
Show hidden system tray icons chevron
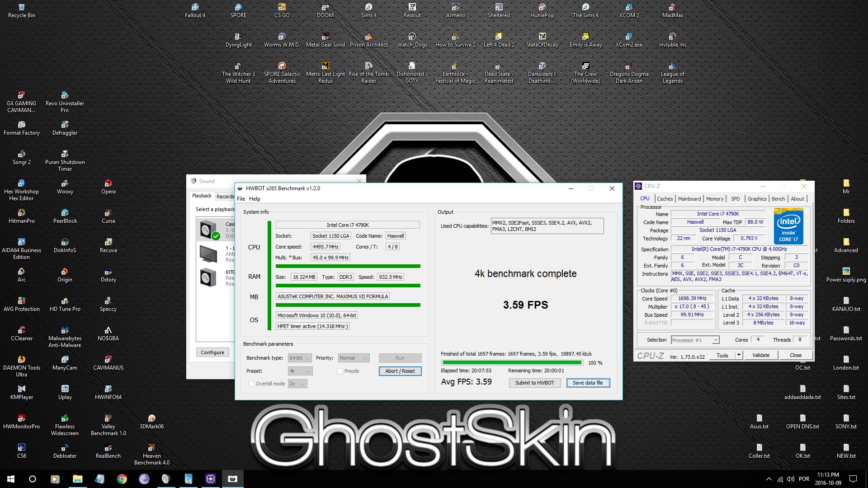click(x=769, y=479)
